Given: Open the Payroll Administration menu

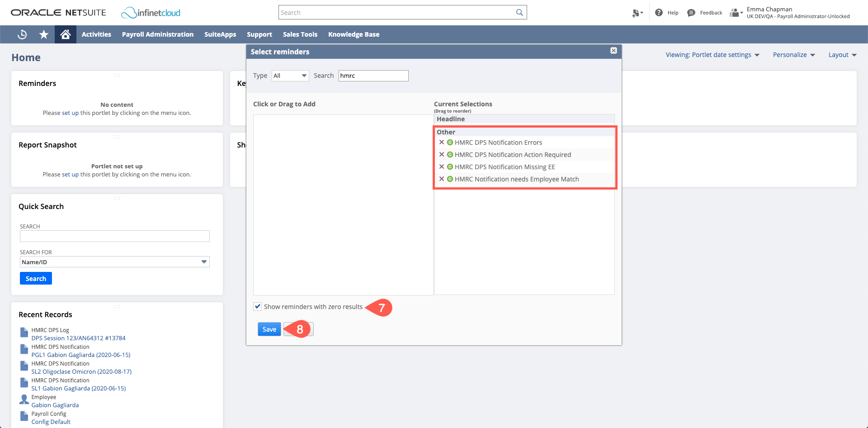Looking at the screenshot, I should tap(157, 34).
